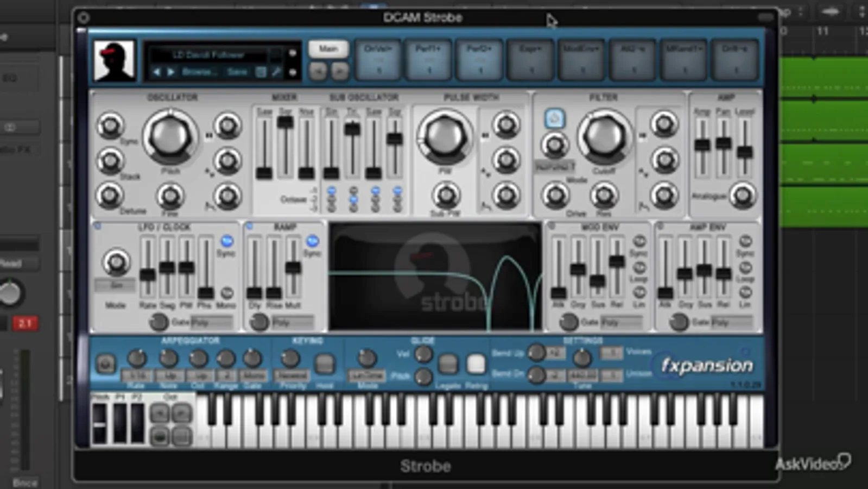Toggle the MOD ENV Lin button
Screen dimensions: 868x489
pos(639,293)
